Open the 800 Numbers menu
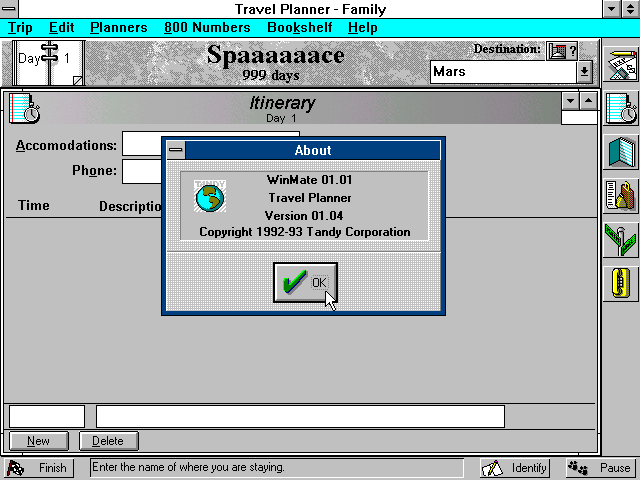 point(207,27)
